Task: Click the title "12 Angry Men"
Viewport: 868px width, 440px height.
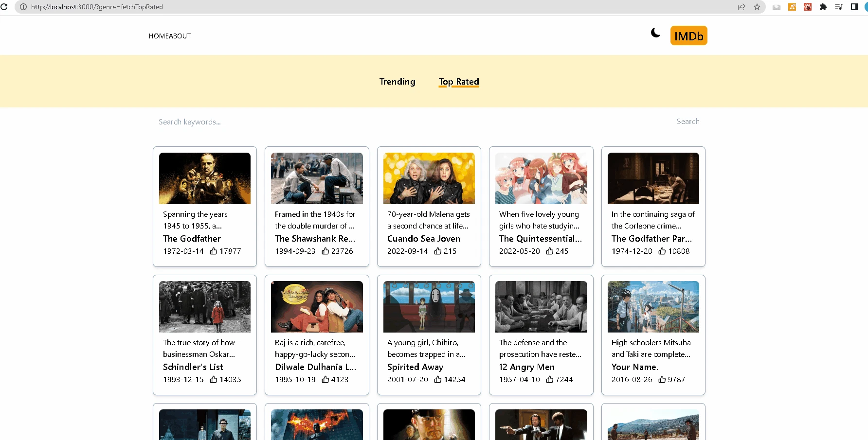Action: click(527, 367)
